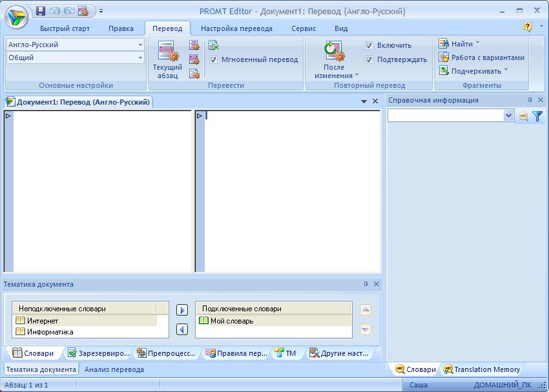Switch to the Анализ перевода tab

coord(114,369)
